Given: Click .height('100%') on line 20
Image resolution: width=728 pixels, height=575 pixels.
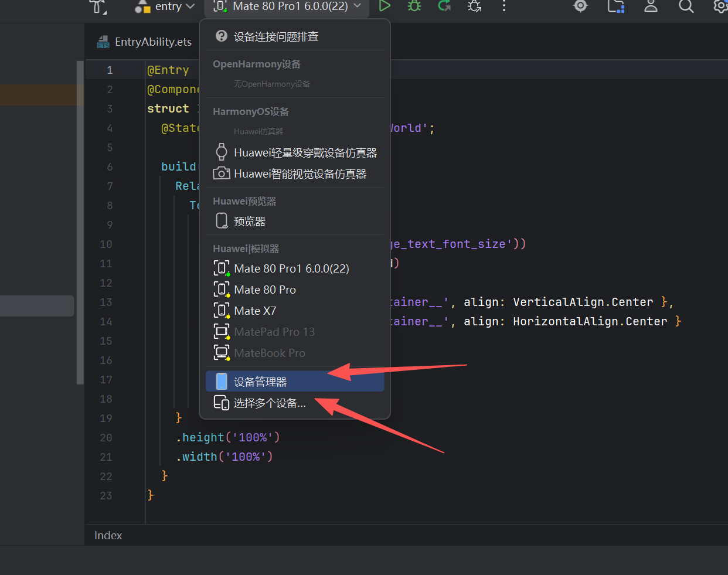Looking at the screenshot, I should (228, 437).
